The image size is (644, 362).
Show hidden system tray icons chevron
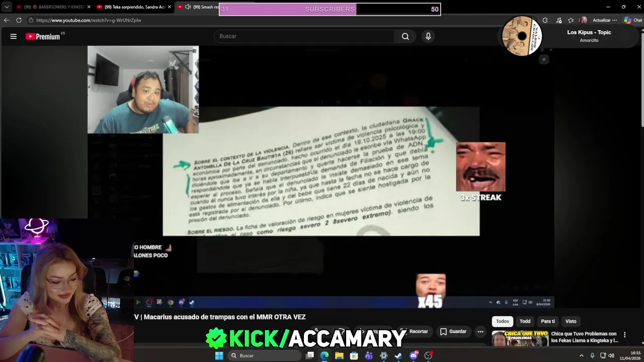point(582,355)
